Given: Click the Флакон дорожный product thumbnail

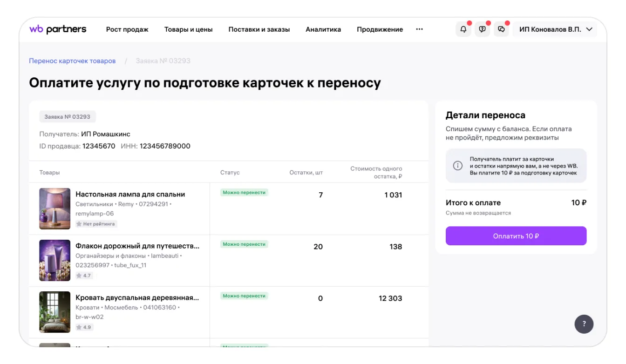Looking at the screenshot, I should pos(55,260).
